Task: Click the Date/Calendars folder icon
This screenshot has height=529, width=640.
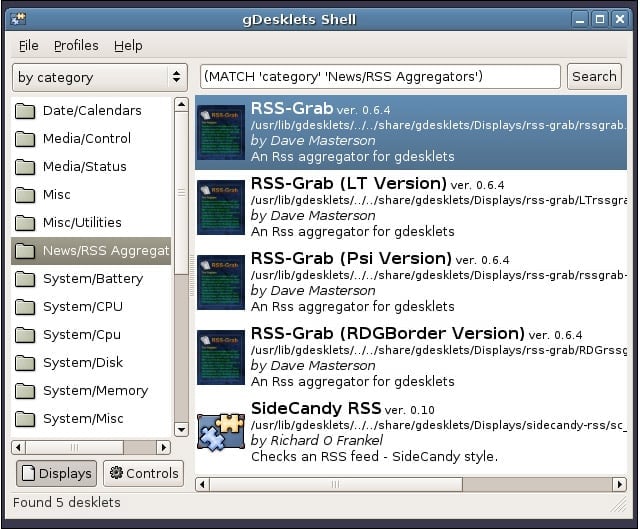Action: point(25,111)
